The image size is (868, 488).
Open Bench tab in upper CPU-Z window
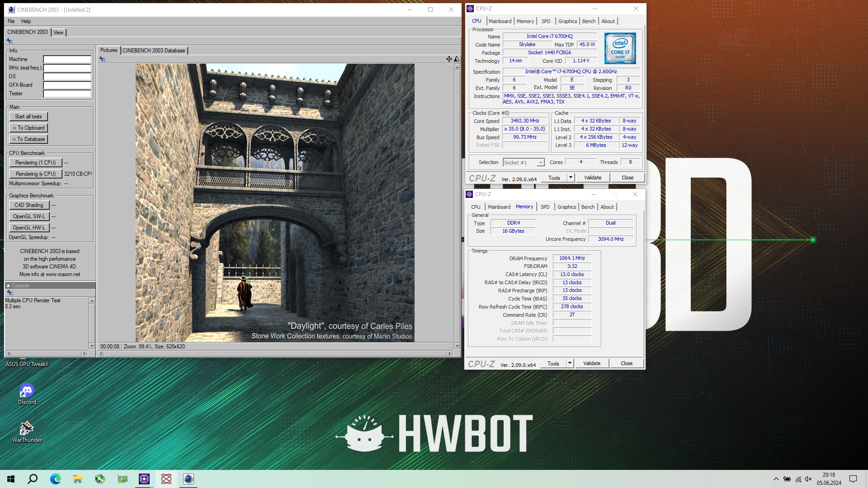click(589, 21)
